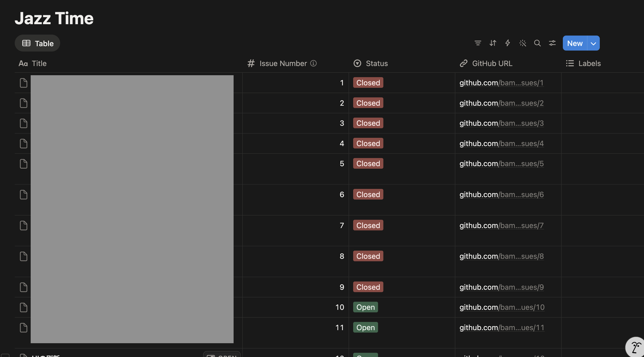
Task: Click empty Labels cell of issue 10
Action: coord(602,307)
